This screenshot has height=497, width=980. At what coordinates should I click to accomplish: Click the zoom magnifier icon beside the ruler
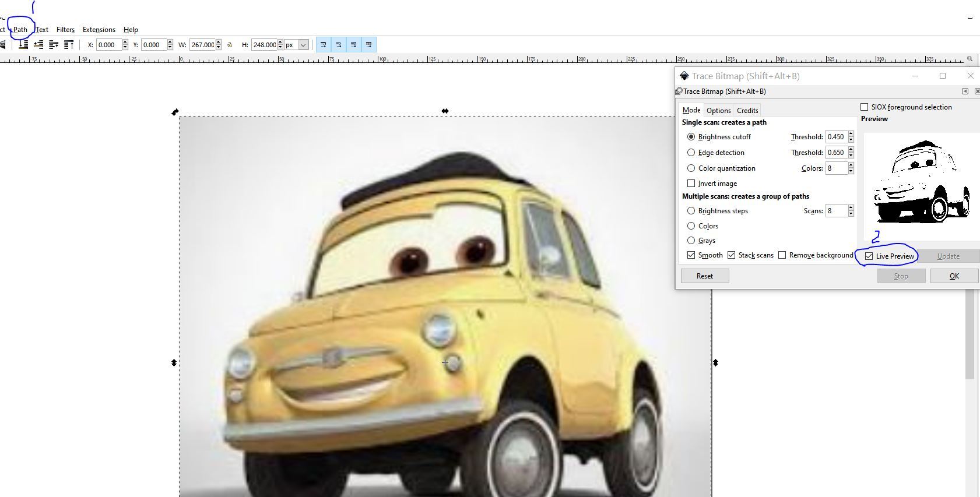pos(970,59)
